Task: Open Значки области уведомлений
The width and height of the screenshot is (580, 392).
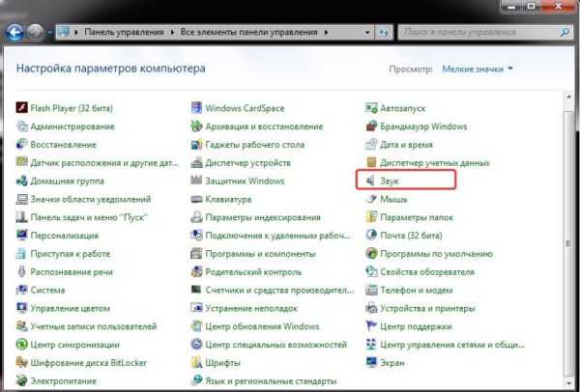Action: click(x=83, y=199)
